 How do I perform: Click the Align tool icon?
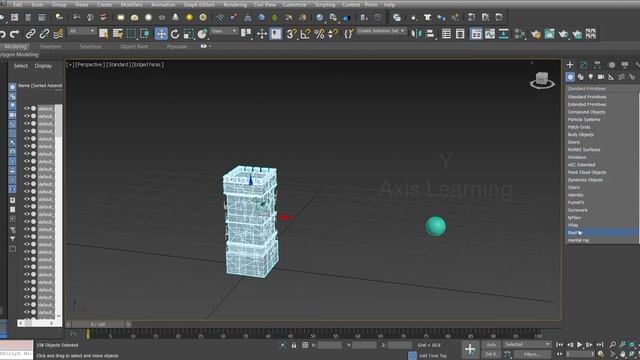point(430,34)
